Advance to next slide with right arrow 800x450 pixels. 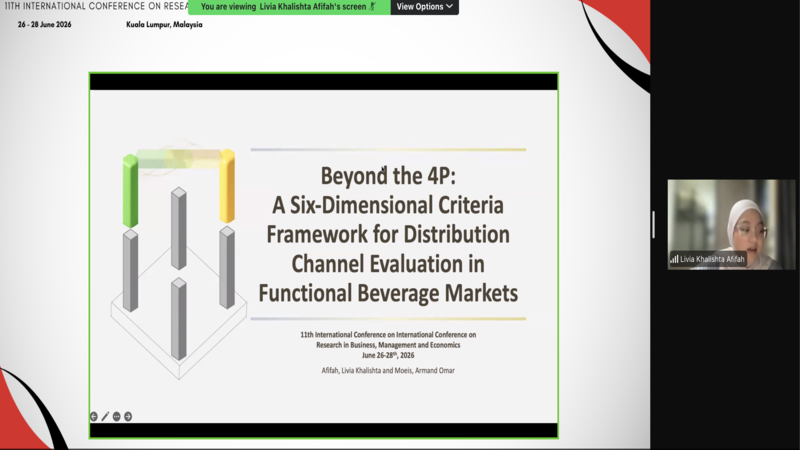(128, 416)
